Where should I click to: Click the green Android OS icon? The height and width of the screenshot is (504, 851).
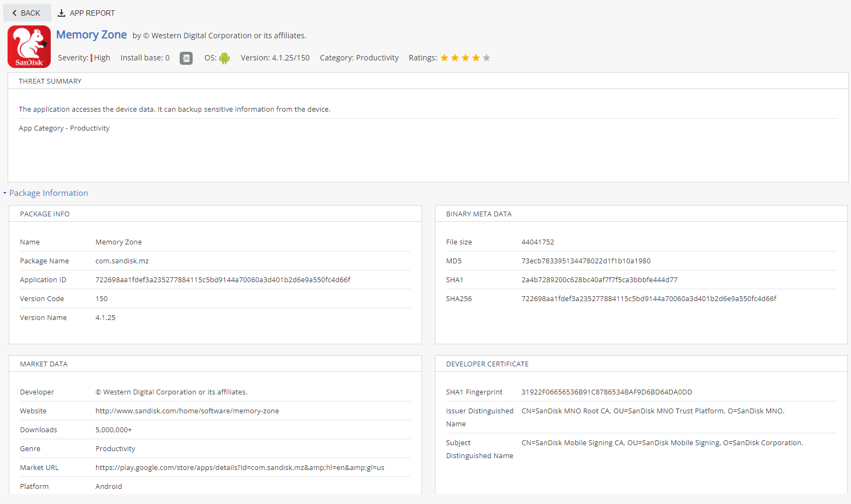point(224,58)
